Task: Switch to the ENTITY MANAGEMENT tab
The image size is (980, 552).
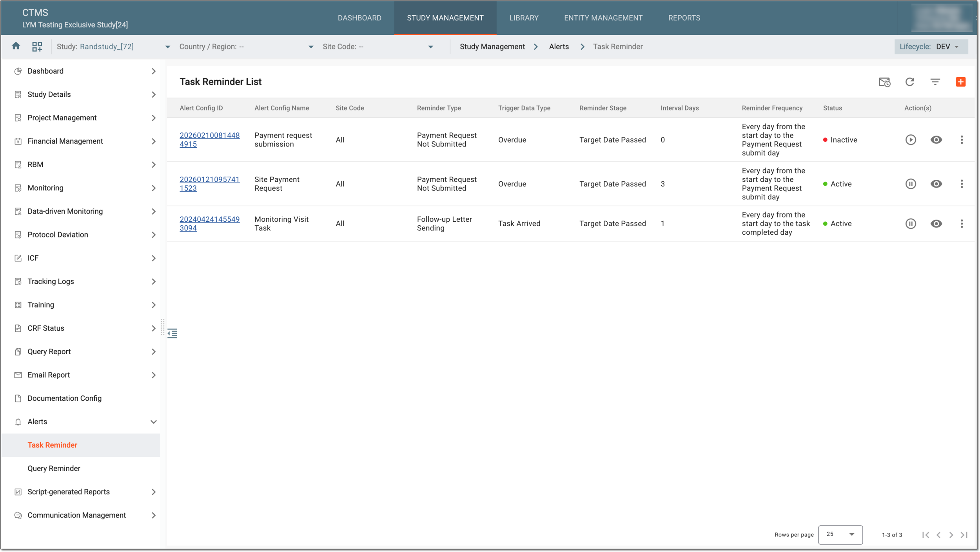Action: [x=603, y=18]
